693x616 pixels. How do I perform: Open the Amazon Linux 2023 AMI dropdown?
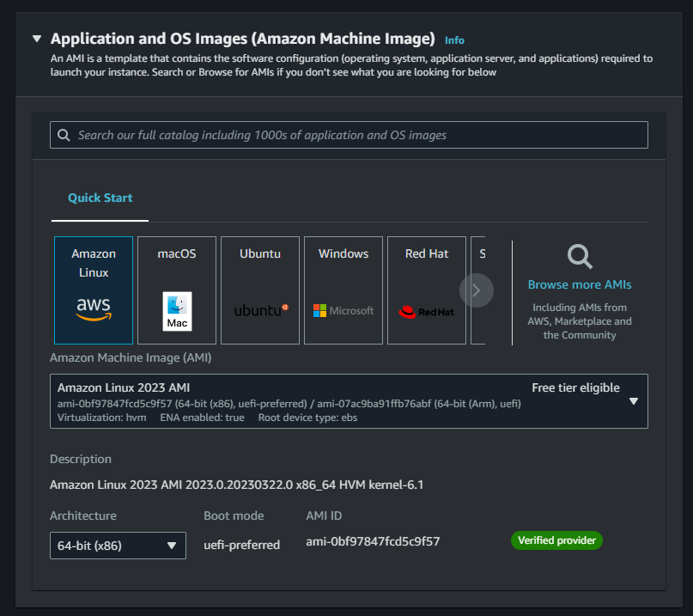tap(349, 401)
